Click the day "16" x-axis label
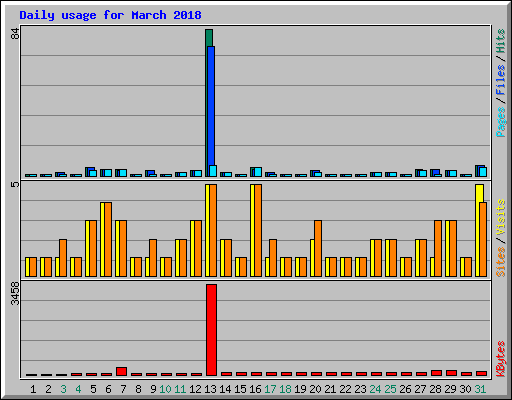512x400 pixels. click(255, 389)
